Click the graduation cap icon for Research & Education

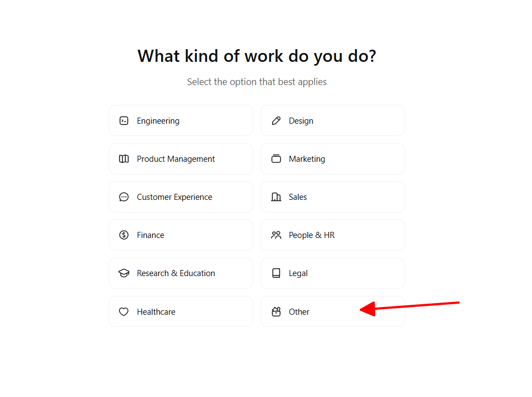tap(124, 273)
